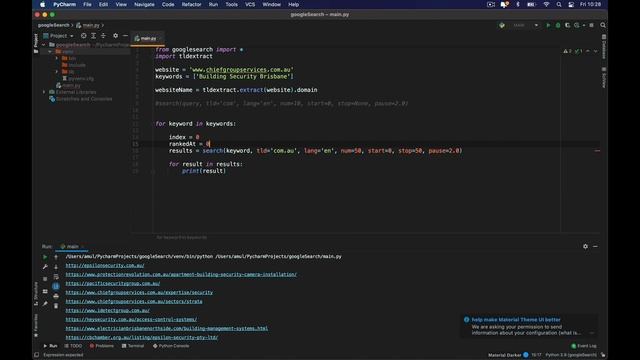This screenshot has width=640, height=360.
Task: Collapse the venv folder
Action: (x=50, y=52)
